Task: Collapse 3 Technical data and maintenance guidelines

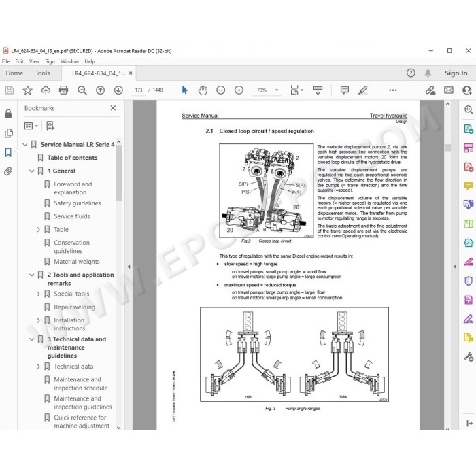Action: tap(31, 339)
